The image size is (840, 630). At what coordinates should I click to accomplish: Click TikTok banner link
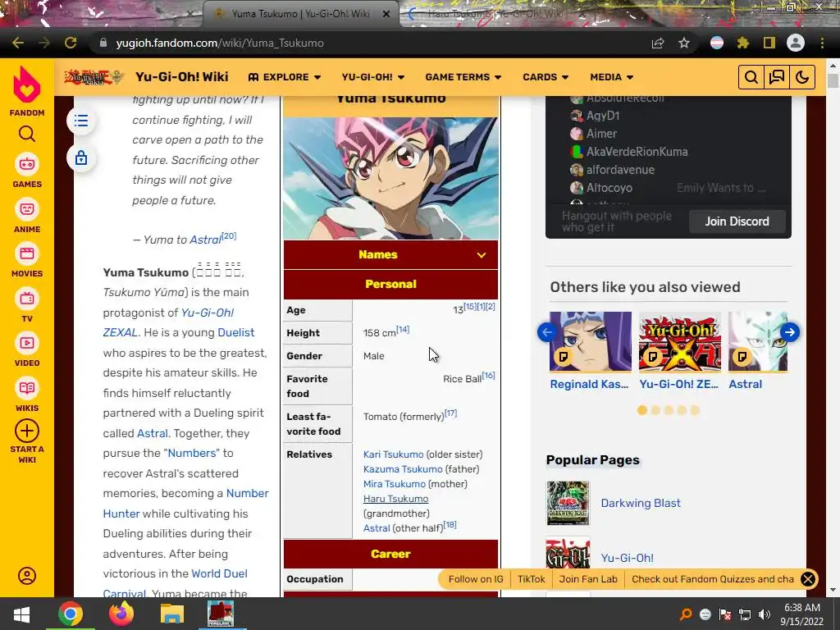click(531, 579)
